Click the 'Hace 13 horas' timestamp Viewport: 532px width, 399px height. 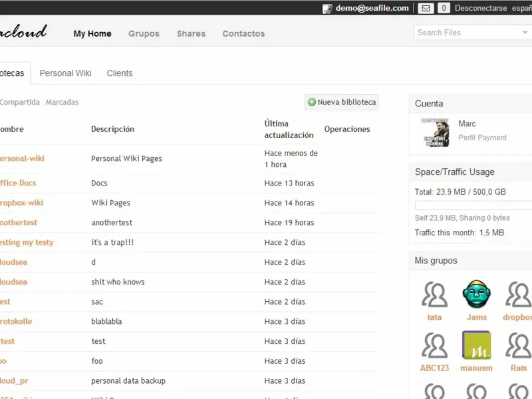tap(289, 184)
